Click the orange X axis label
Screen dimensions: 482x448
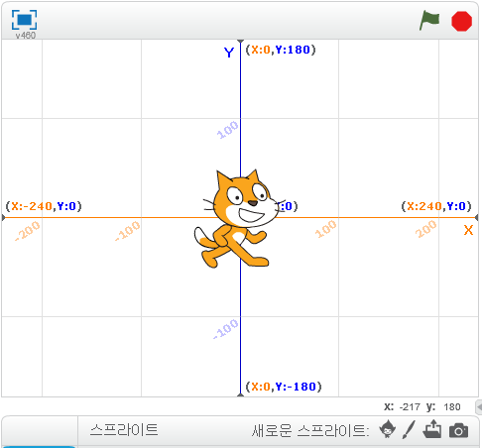click(x=468, y=230)
